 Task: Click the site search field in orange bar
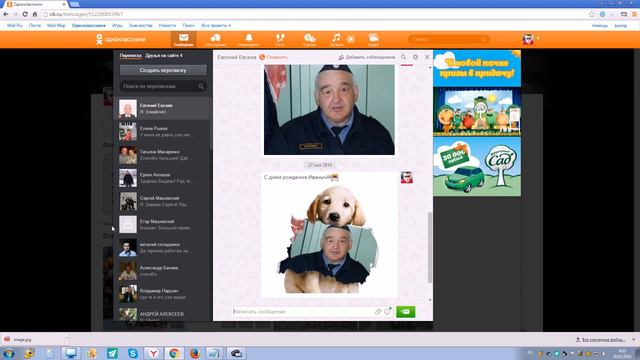point(449,39)
